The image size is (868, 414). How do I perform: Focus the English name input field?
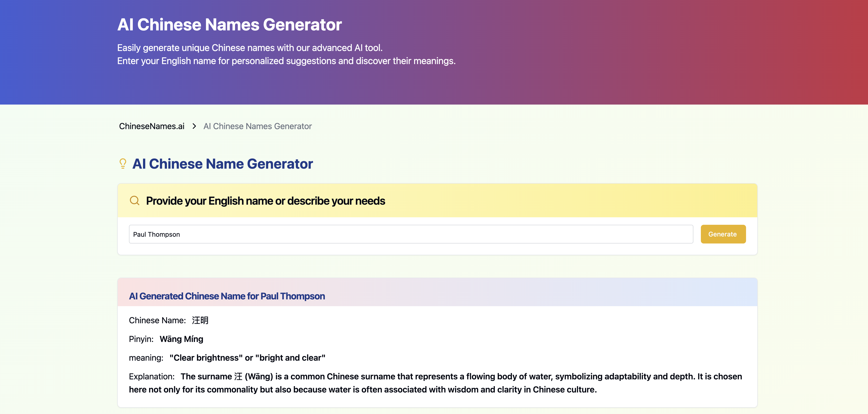pyautogui.click(x=410, y=234)
